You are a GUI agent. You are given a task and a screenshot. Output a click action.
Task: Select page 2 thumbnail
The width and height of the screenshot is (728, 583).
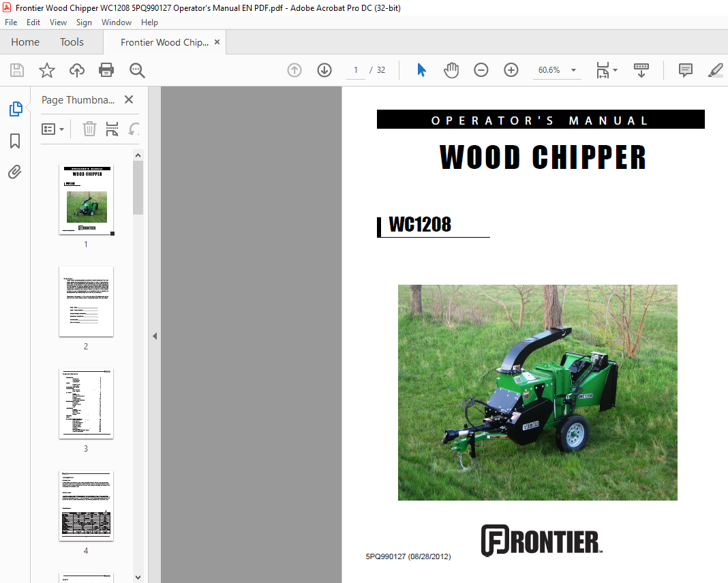87,302
